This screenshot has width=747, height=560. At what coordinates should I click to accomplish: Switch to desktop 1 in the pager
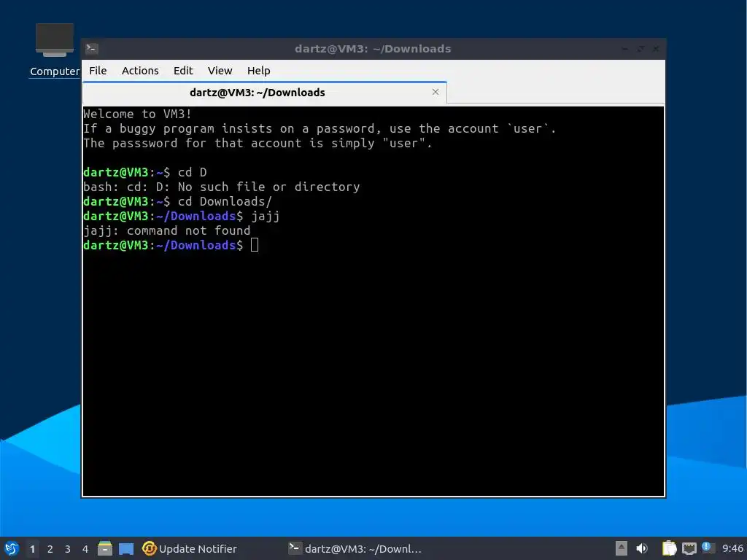point(32,549)
